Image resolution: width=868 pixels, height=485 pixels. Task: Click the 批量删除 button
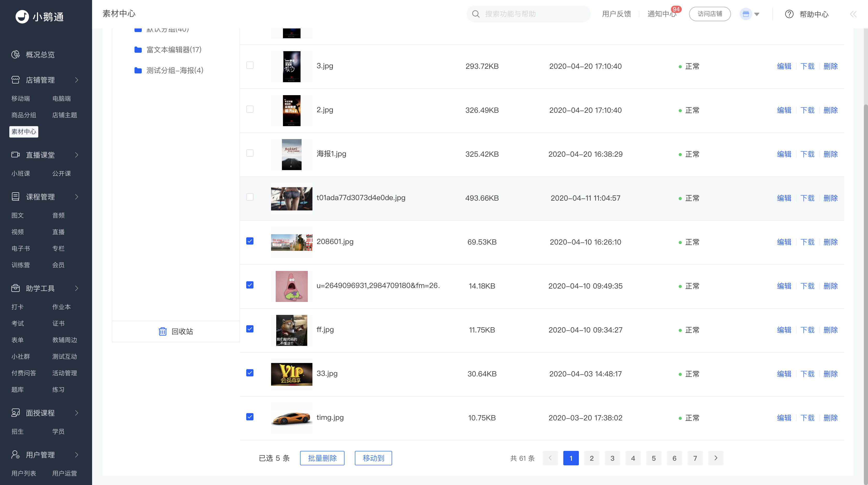(x=322, y=458)
